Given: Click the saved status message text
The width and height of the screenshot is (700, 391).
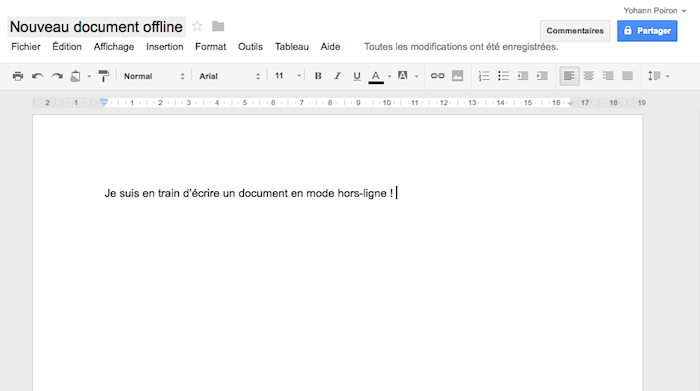Looking at the screenshot, I should [461, 47].
